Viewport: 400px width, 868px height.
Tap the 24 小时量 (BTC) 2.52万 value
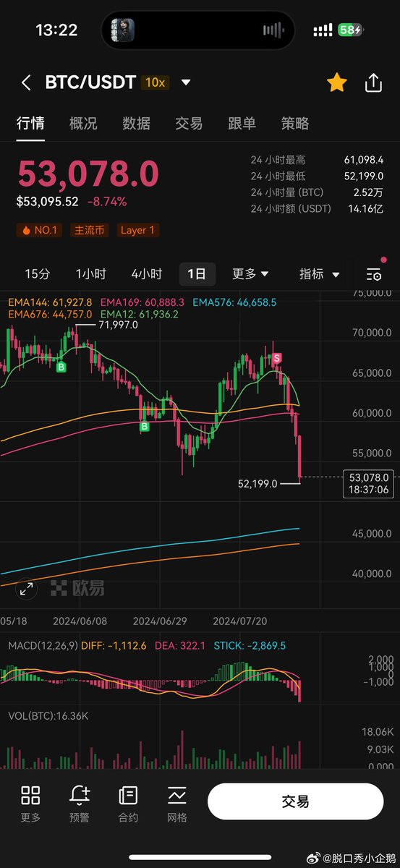[368, 192]
